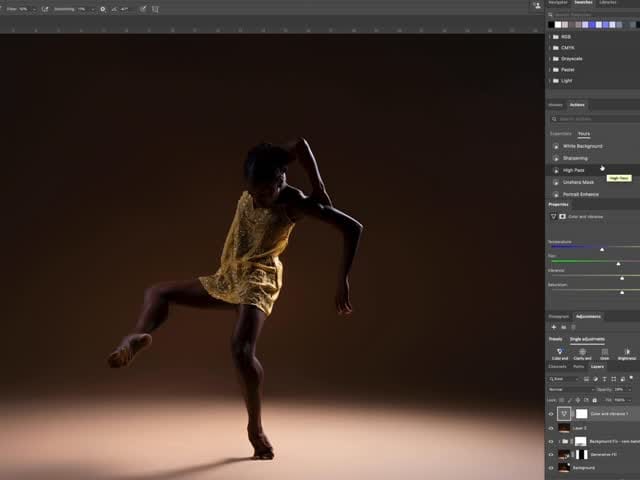
Task: Select the Yours actions tab
Action: (x=584, y=134)
